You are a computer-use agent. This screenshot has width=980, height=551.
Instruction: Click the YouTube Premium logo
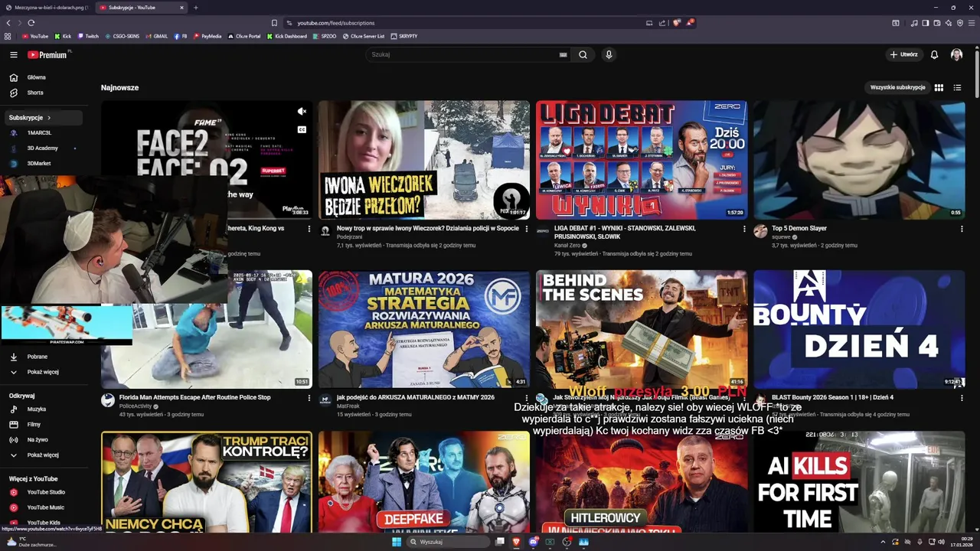(48, 54)
